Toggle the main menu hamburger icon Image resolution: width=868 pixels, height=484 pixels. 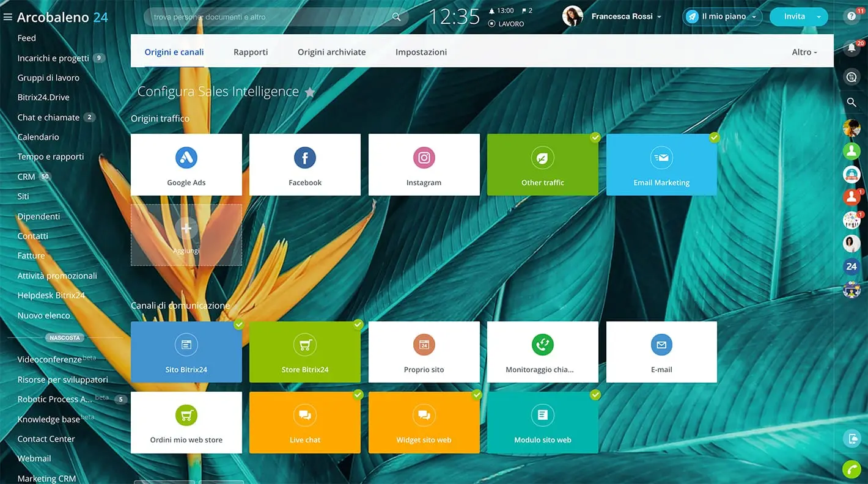point(8,17)
